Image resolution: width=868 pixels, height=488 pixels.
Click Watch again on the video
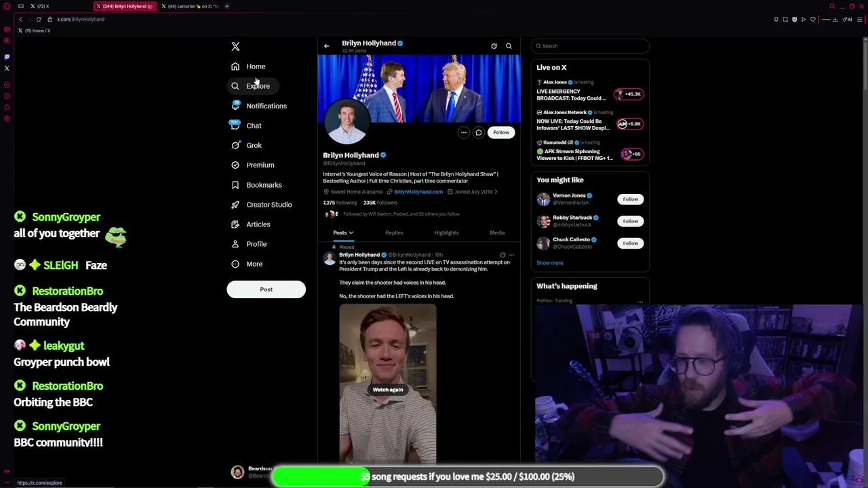388,390
